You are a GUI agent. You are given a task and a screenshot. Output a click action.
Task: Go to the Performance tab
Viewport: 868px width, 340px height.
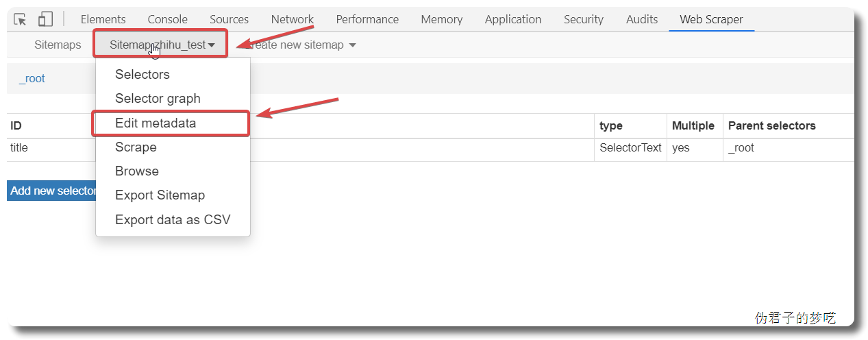point(367,19)
